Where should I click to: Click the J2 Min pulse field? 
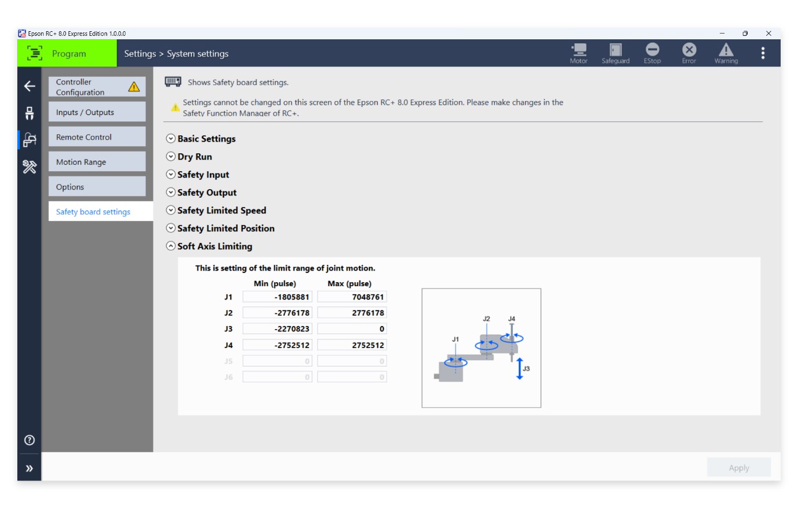(x=278, y=313)
